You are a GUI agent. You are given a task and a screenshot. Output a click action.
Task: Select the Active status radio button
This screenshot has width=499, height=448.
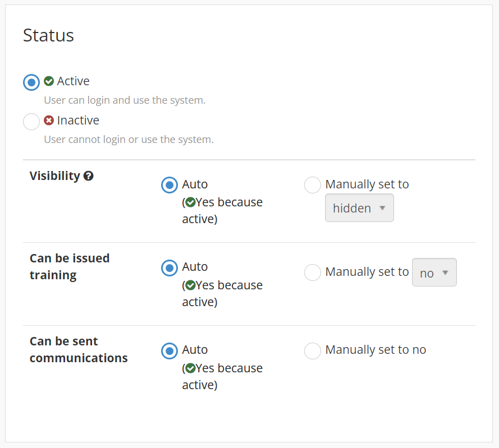[x=31, y=82]
